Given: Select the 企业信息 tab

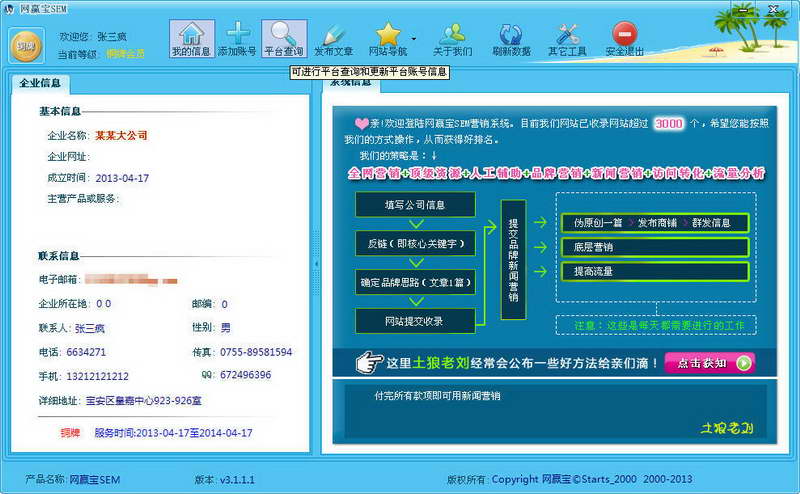Looking at the screenshot, I should click(x=40, y=83).
